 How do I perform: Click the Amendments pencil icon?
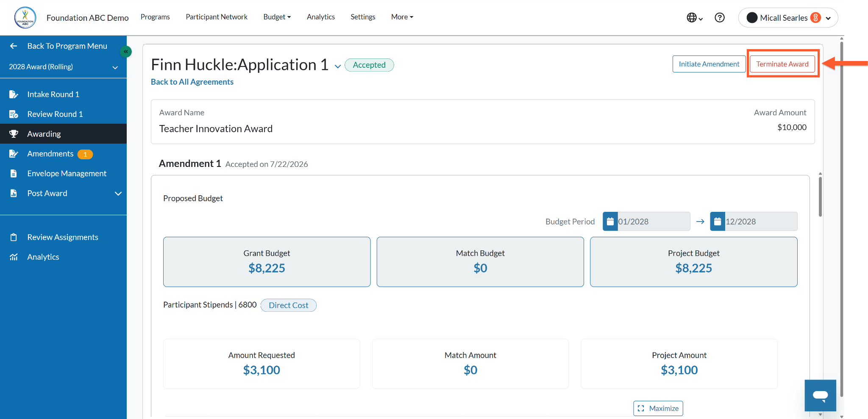click(14, 153)
